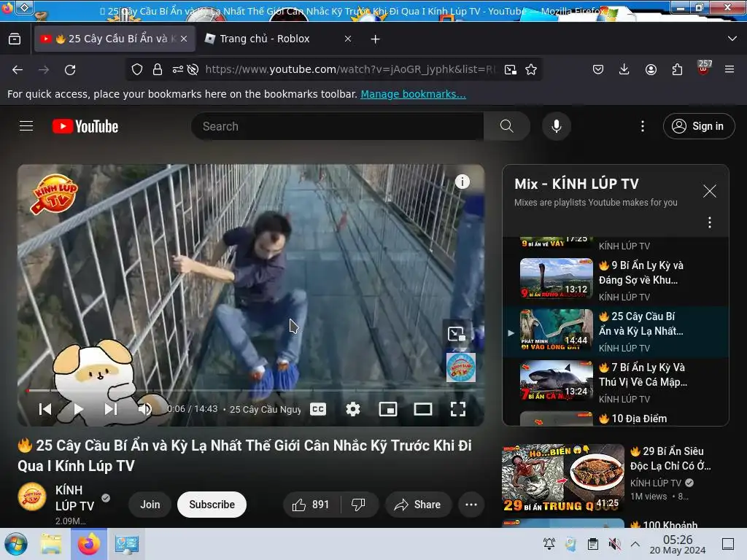The height and width of the screenshot is (560, 747).
Task: Open site permissions icon in address bar
Action: click(178, 69)
